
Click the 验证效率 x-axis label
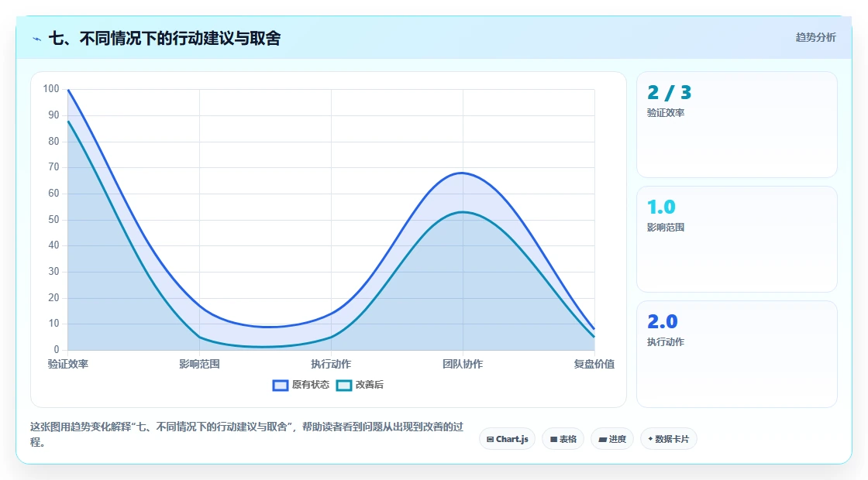68,364
